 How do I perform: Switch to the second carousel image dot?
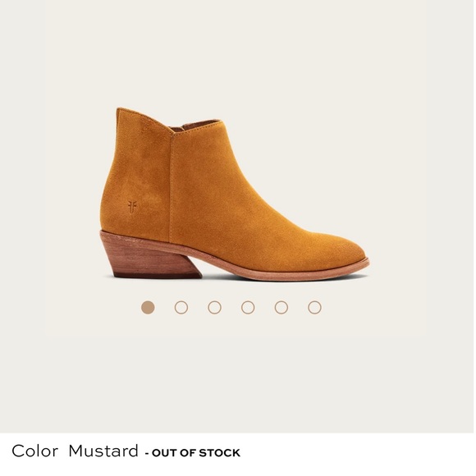pos(181,307)
